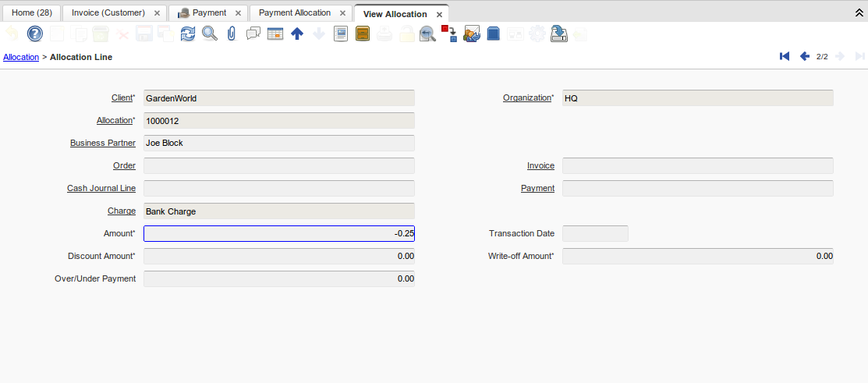Go to parent record up arrow
Viewport: 868px width, 383px height.
point(297,34)
